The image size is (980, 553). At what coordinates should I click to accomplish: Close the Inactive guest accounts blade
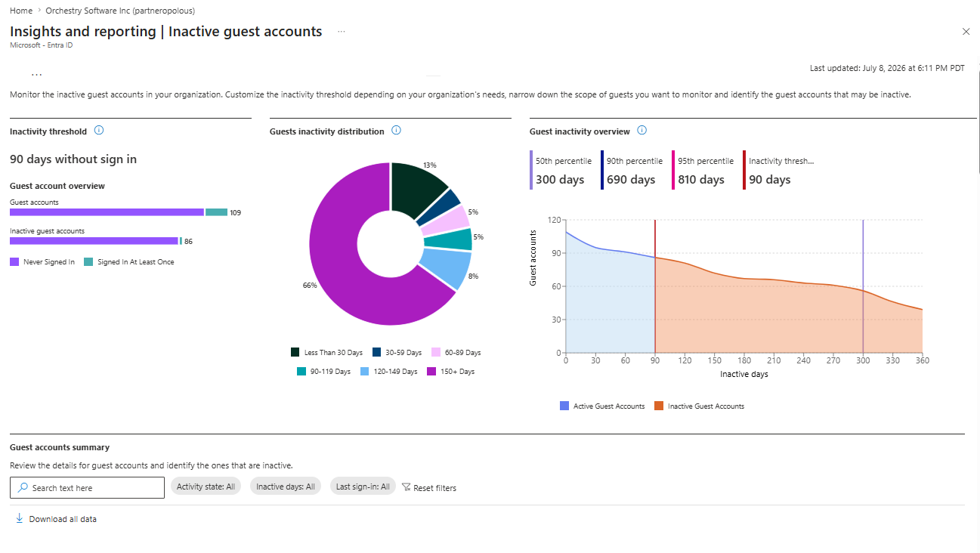point(966,32)
